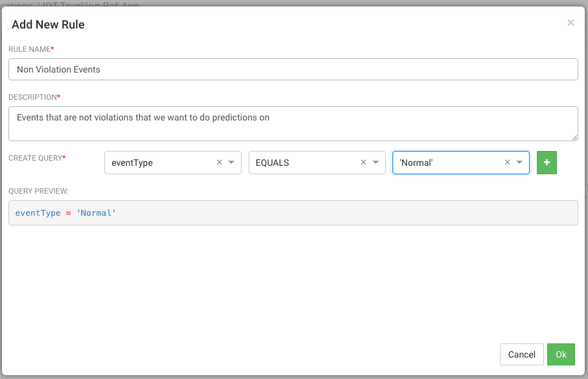The width and height of the screenshot is (588, 379).
Task: Confirm rule with Ok button
Action: click(561, 354)
